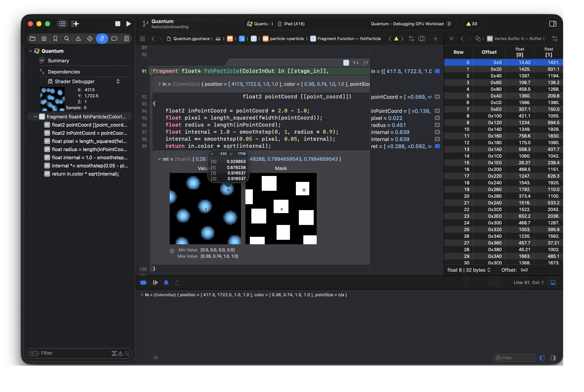Click the stop debugging square button
The width and height of the screenshot is (584, 392).
[118, 24]
